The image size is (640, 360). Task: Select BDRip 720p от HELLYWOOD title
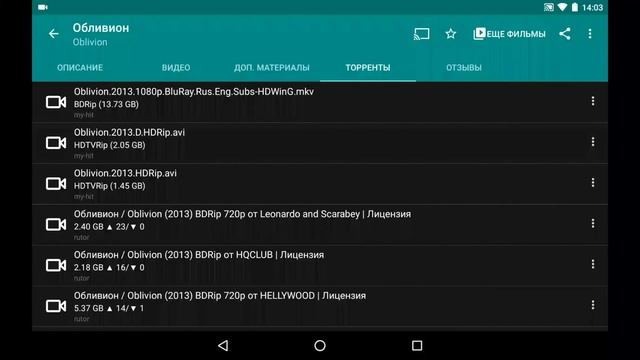(220, 296)
